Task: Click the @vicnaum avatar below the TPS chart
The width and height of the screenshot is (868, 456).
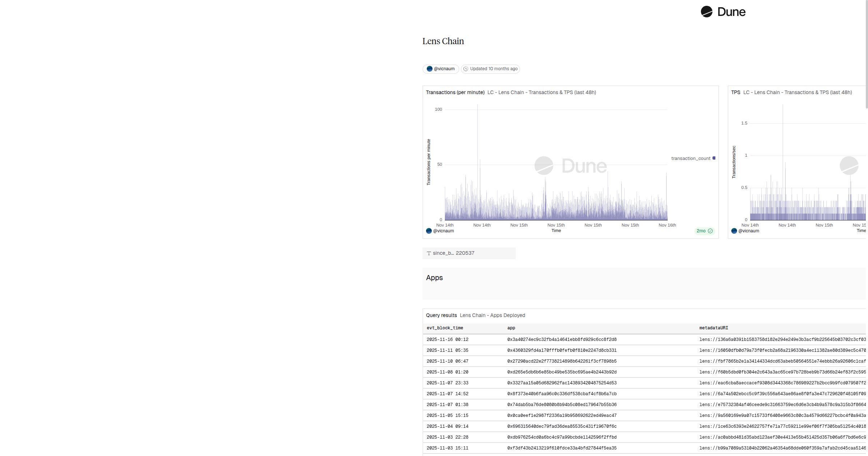Action: pyautogui.click(x=734, y=231)
